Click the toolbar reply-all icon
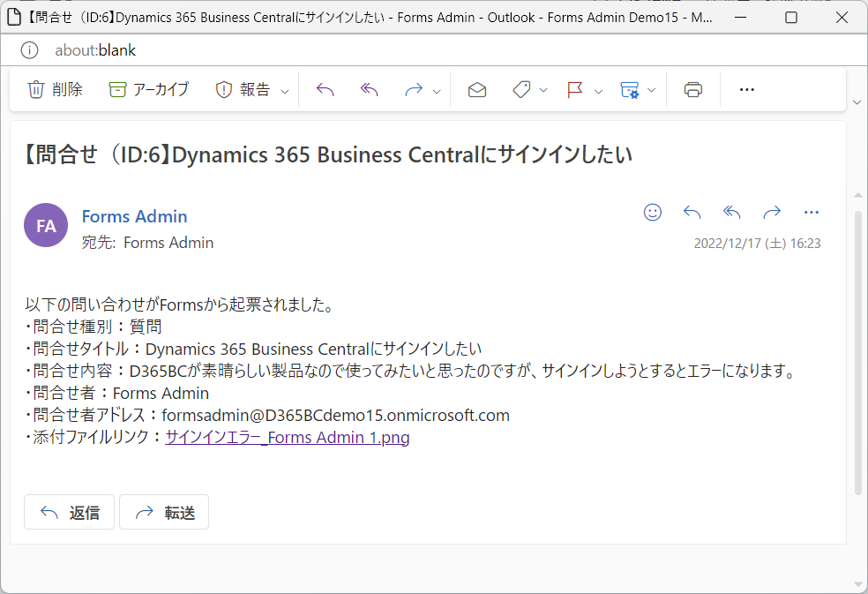Screen dimensions: 868x594 (370, 89)
